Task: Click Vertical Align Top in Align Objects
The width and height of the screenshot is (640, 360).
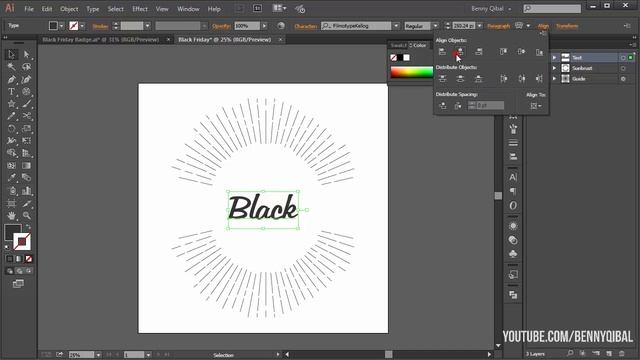Action: [503, 52]
